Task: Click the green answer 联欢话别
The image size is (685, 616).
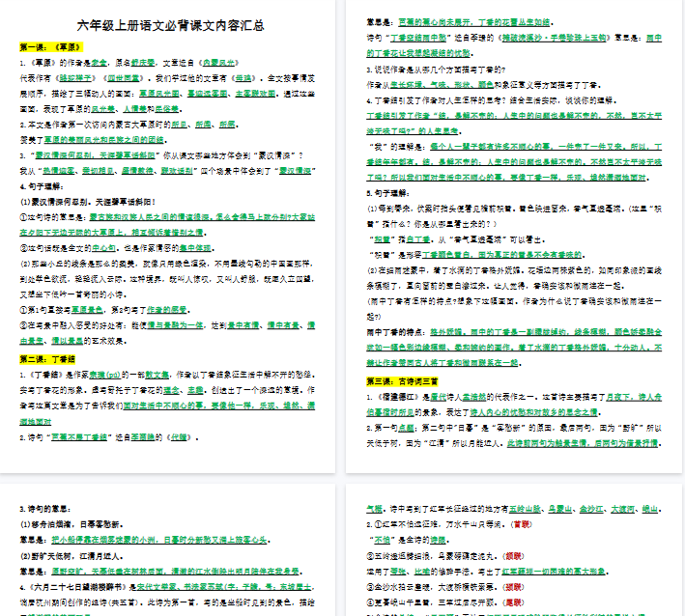Action: click(177, 171)
